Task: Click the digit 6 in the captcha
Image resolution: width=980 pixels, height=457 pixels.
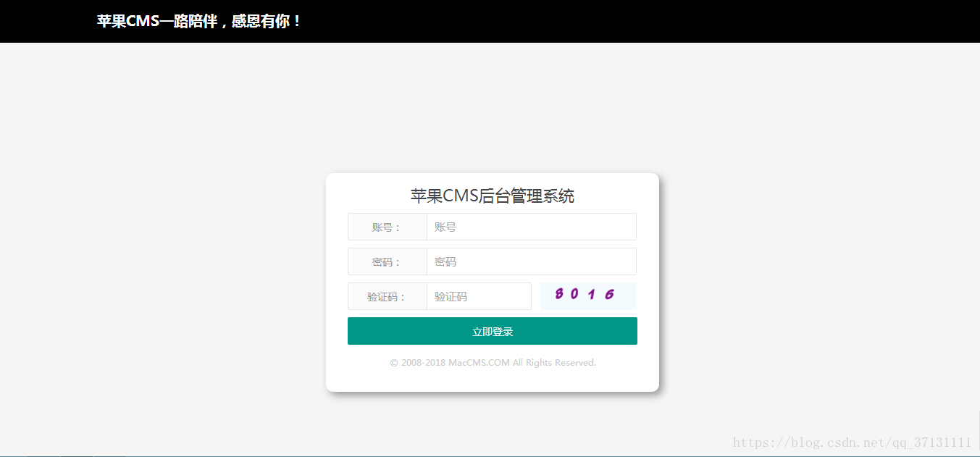Action: [609, 294]
